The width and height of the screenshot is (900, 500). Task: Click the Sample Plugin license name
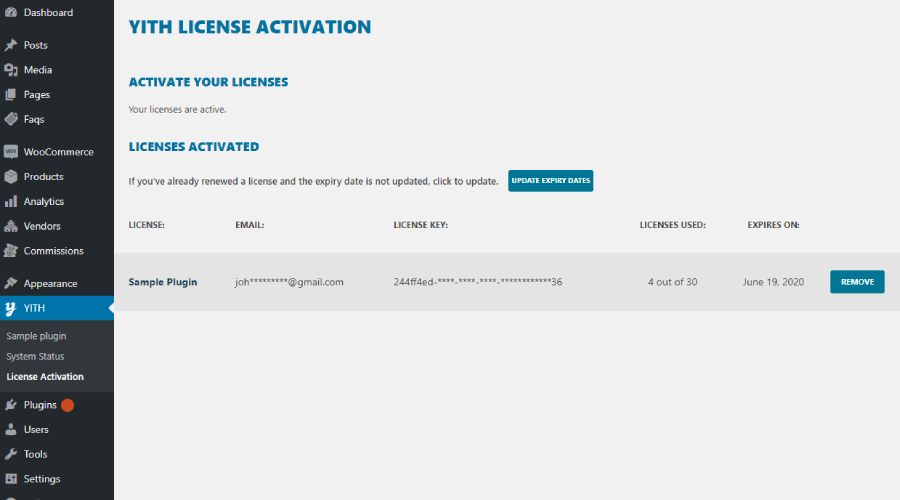pyautogui.click(x=162, y=282)
